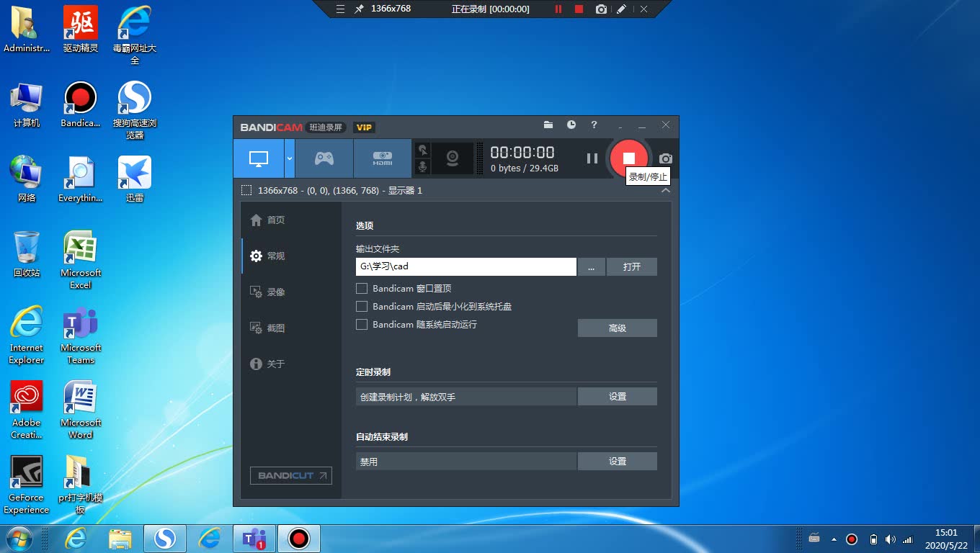Open Bandicam help question mark
This screenshot has height=553, width=980.
[x=594, y=125]
